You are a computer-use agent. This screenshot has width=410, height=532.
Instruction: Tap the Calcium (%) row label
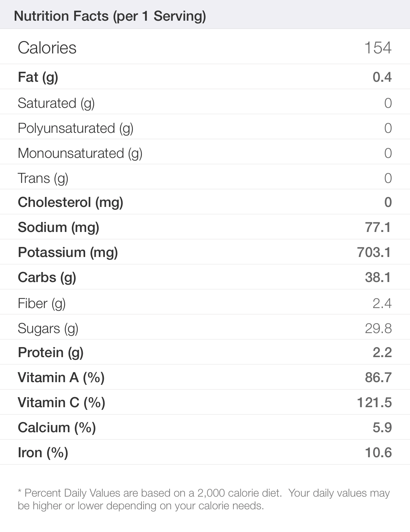click(x=57, y=428)
